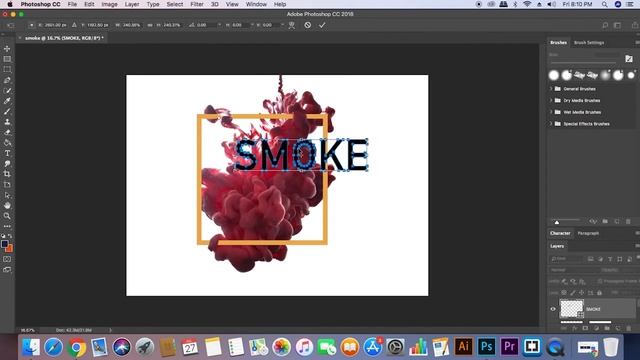Switch to the Brushes tab
The width and height of the screenshot is (640, 360).
click(558, 42)
